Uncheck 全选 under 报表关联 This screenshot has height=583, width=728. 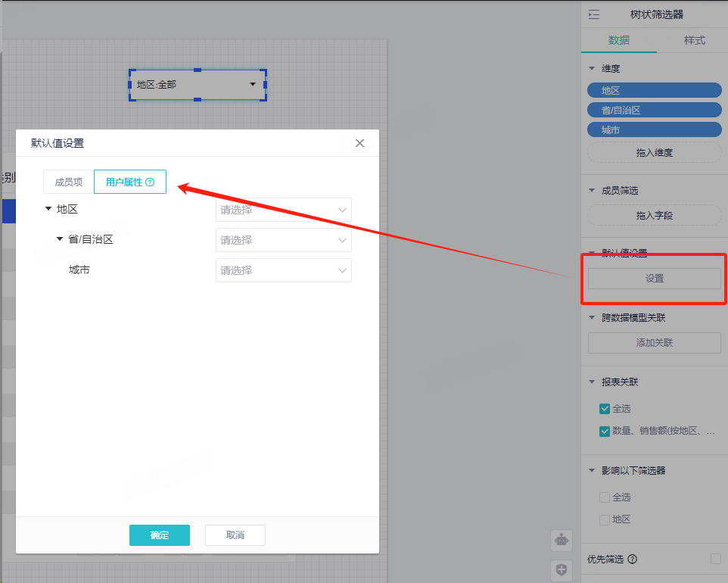click(605, 409)
